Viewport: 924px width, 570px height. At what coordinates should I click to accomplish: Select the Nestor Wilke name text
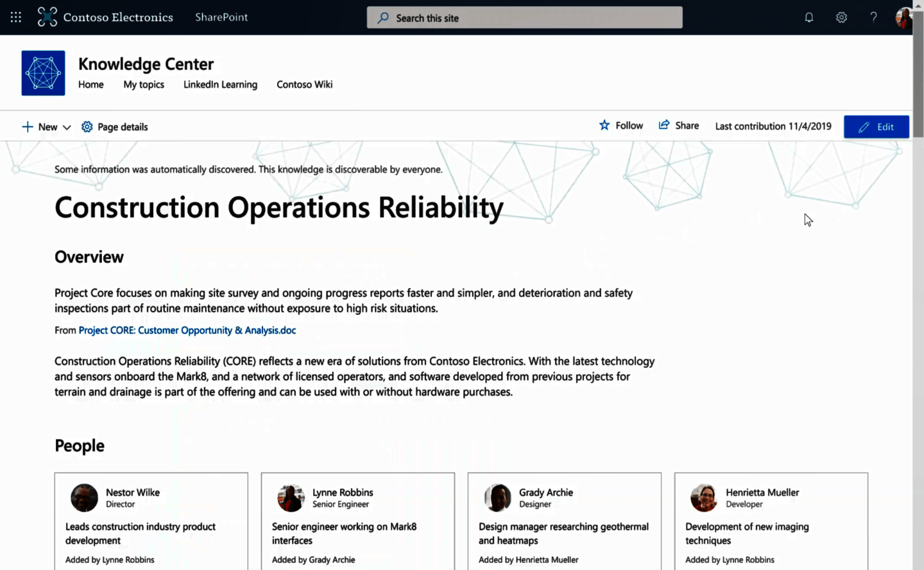(x=133, y=492)
